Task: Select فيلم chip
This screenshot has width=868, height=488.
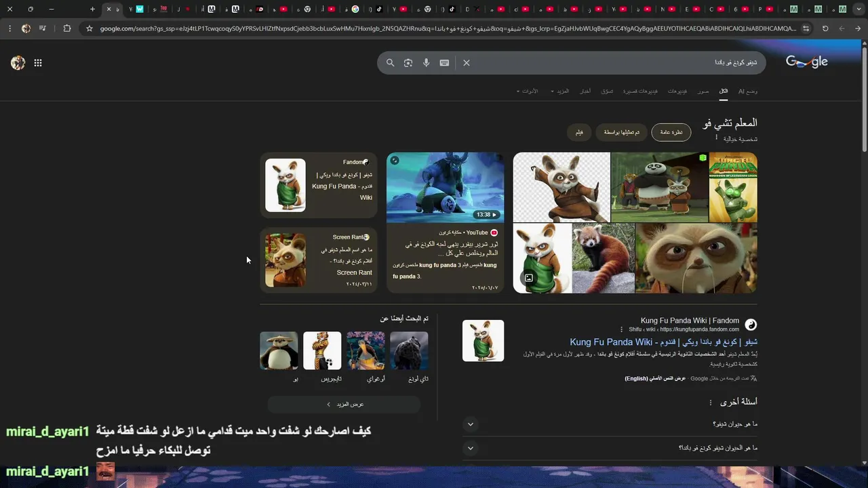Action: click(579, 132)
